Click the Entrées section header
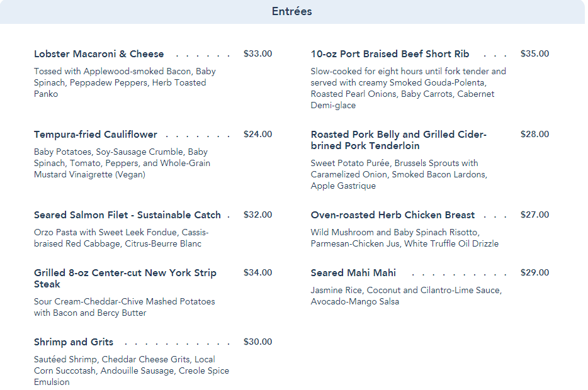 [292, 11]
